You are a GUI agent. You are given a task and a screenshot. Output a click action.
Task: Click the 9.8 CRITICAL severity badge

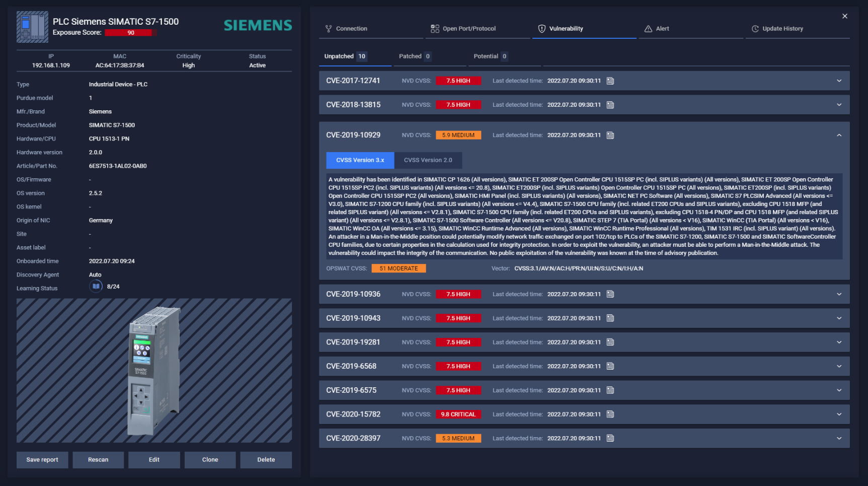tap(458, 414)
